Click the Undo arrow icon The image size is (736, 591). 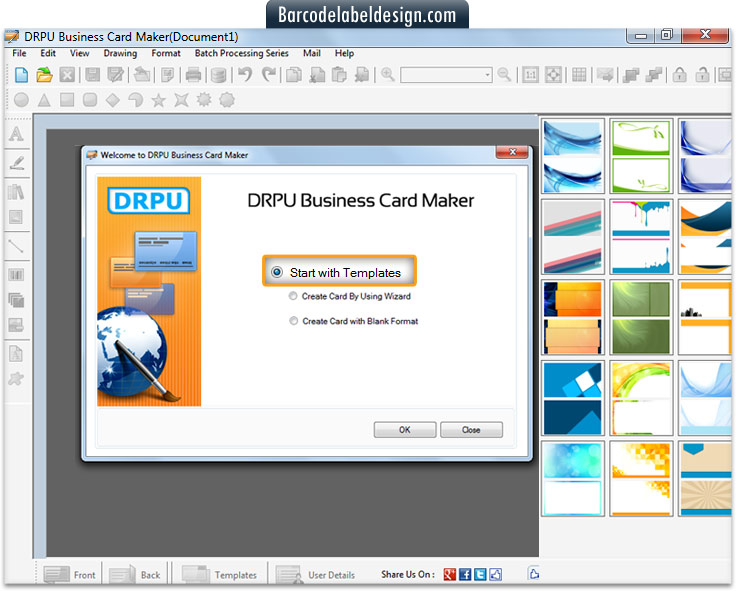pyautogui.click(x=245, y=74)
